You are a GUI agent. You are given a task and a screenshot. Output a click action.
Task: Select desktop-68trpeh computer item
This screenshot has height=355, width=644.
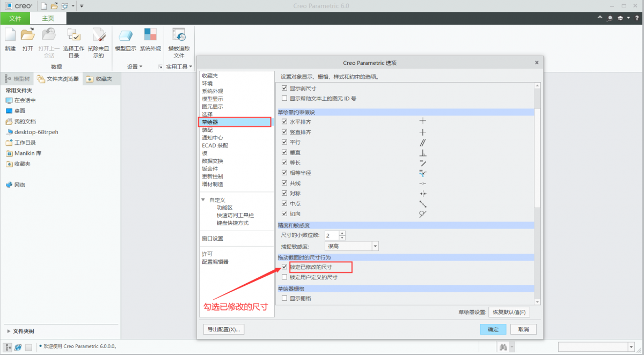32,132
